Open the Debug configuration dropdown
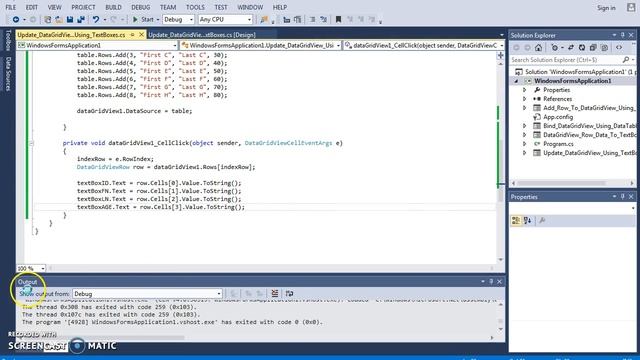 tap(178, 19)
